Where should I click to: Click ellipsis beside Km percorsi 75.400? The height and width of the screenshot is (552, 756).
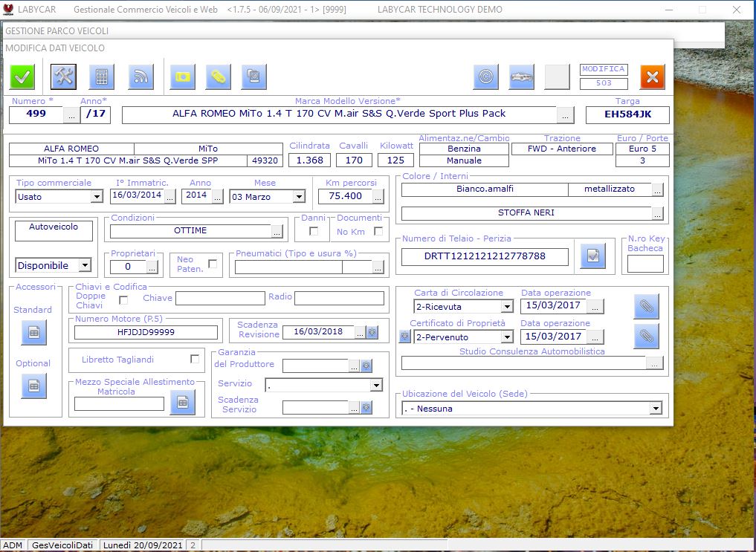(x=378, y=197)
